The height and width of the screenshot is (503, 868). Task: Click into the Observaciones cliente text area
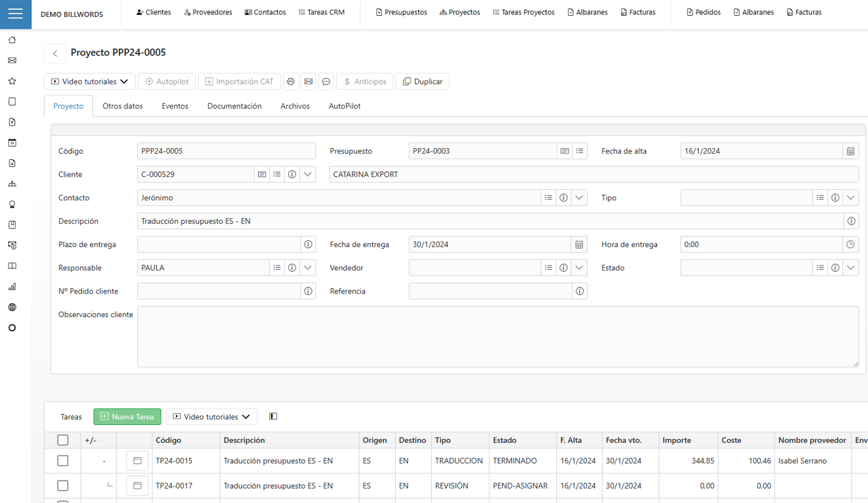coord(497,336)
